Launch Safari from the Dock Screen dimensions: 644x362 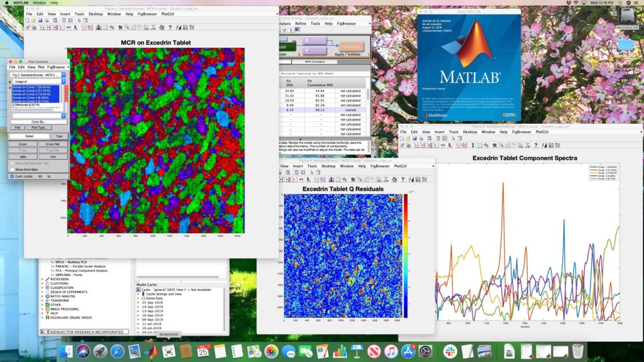pyautogui.click(x=117, y=351)
